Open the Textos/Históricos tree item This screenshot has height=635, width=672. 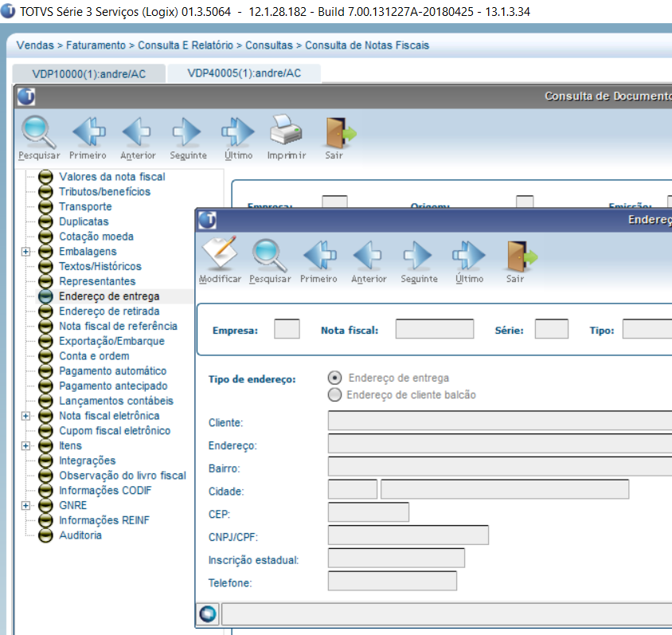point(100,266)
